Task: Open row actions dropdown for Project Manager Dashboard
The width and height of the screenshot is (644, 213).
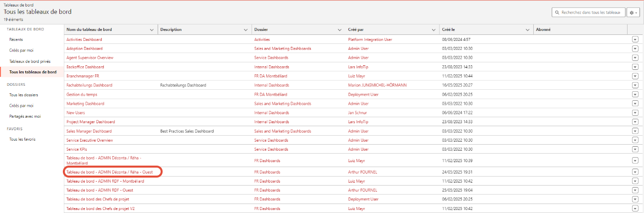Action: (x=635, y=122)
